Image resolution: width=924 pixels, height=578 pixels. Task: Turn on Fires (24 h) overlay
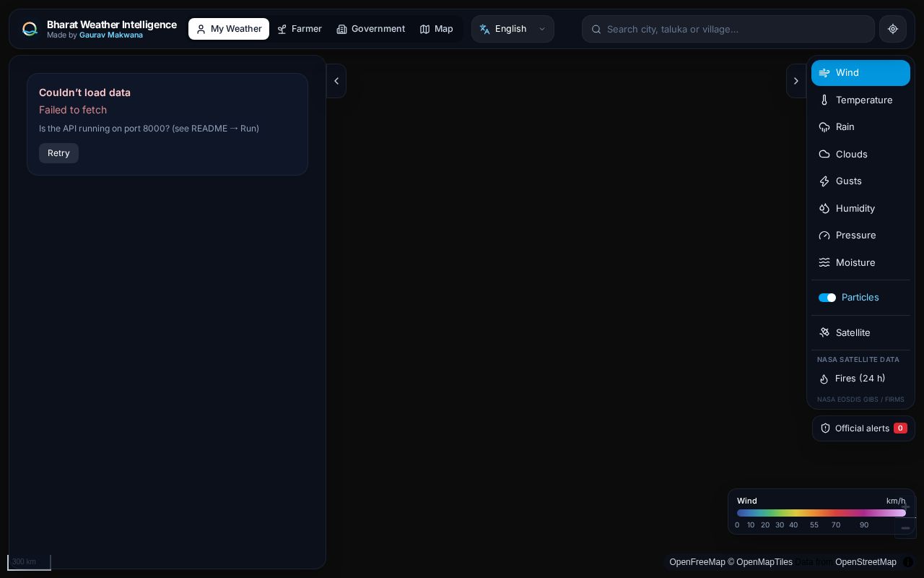click(x=860, y=379)
